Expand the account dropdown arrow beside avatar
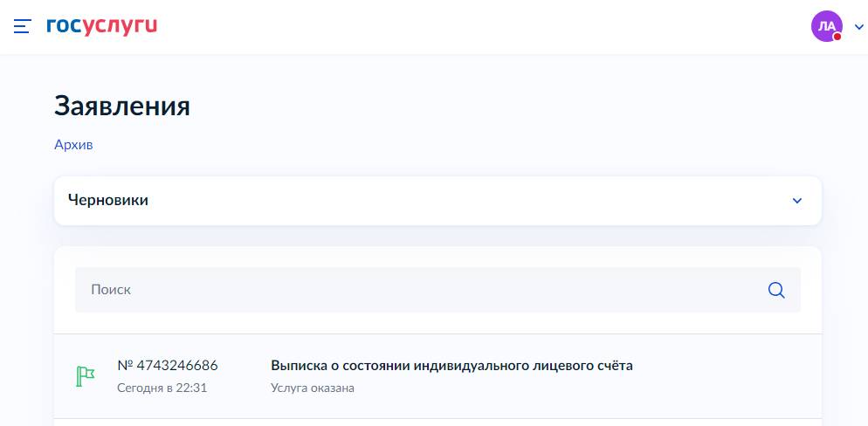Image resolution: width=868 pixels, height=426 pixels. coord(858,26)
